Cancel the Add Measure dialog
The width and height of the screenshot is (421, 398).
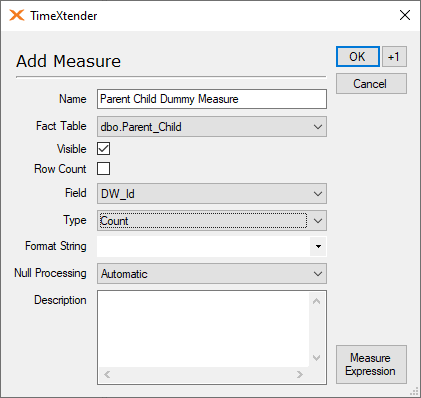click(371, 84)
